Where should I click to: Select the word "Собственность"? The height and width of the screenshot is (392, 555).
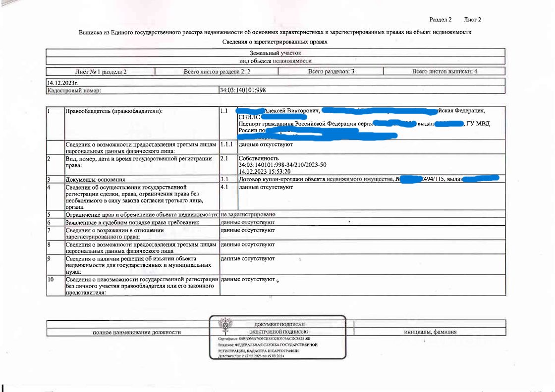point(259,158)
